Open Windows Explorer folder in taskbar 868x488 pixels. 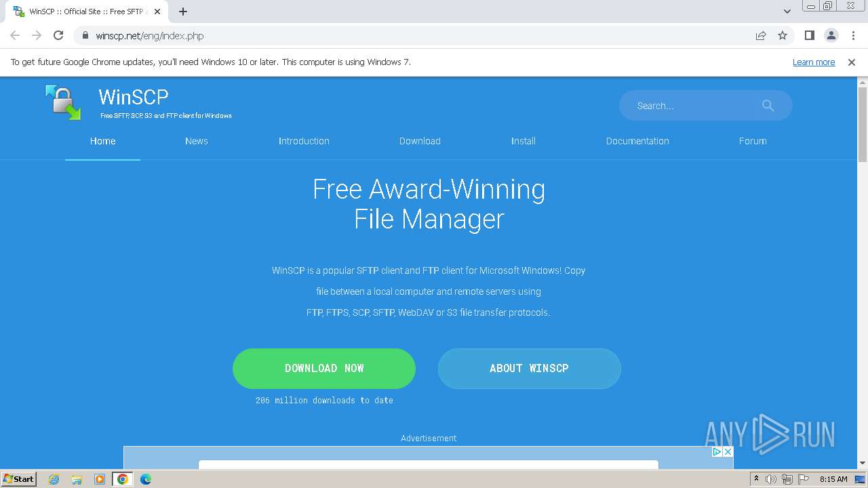pos(77,479)
